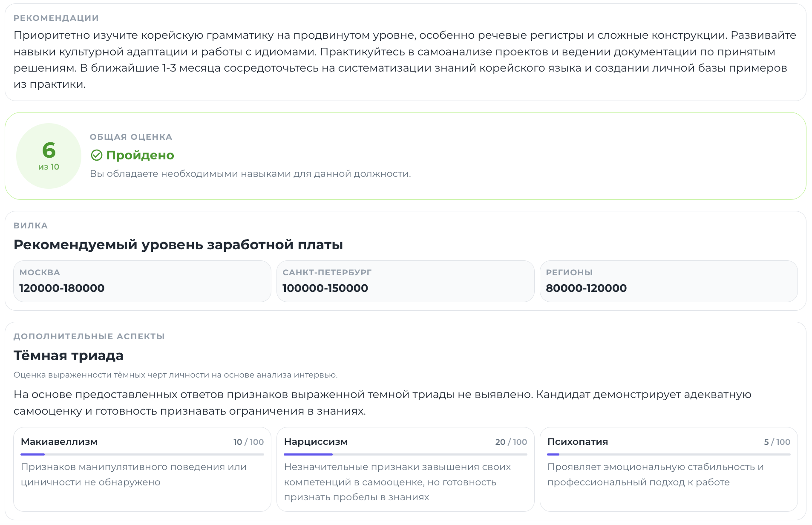The width and height of the screenshot is (812, 525).
Task: Click the Психопатия trait title
Action: (x=578, y=442)
